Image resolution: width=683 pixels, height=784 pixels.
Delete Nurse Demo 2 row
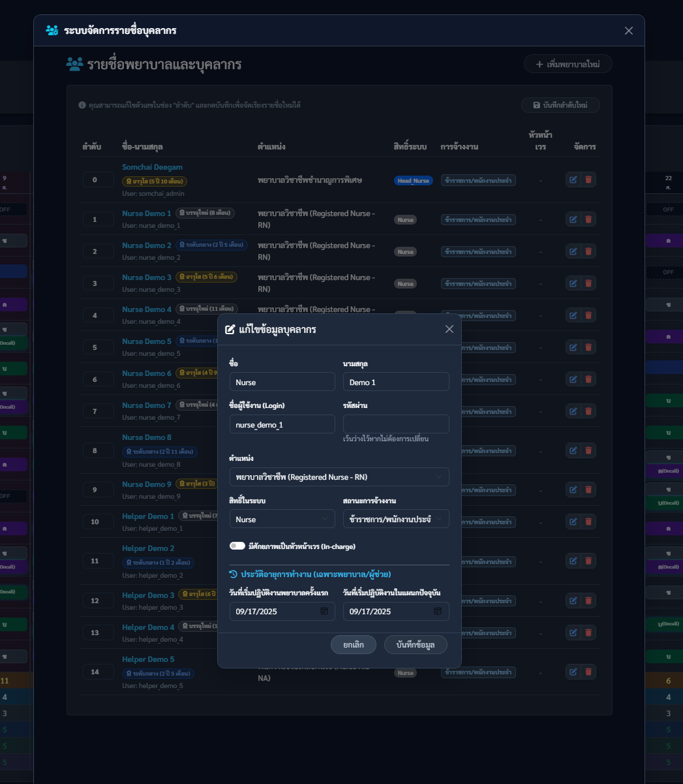point(588,251)
